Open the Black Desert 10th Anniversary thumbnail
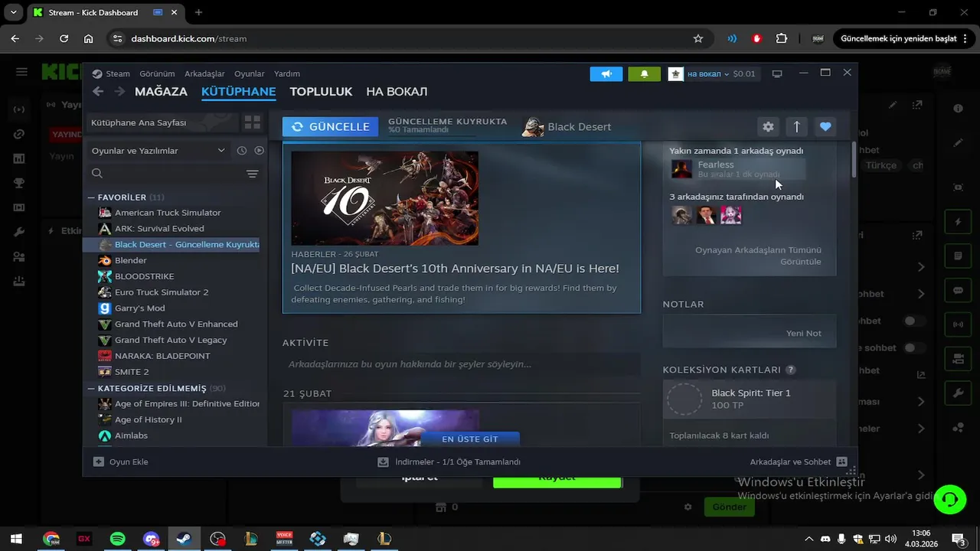The width and height of the screenshot is (980, 551). 385,198
